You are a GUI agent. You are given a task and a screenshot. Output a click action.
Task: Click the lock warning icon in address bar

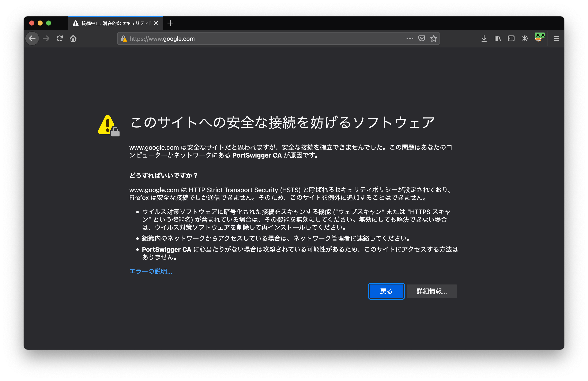(x=124, y=39)
